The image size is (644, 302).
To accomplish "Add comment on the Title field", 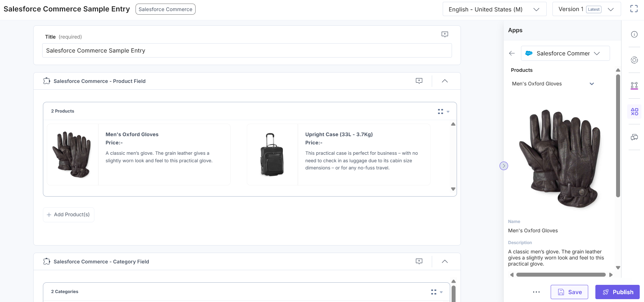I will click(x=444, y=34).
